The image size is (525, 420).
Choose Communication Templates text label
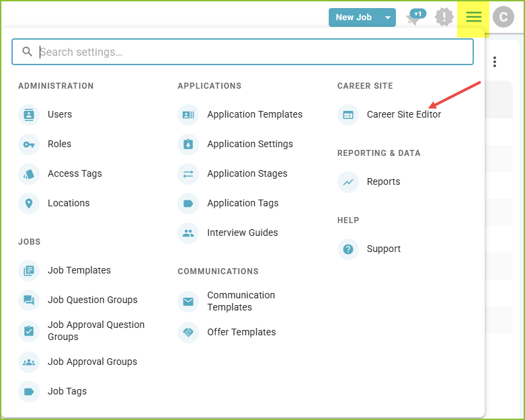coord(241,301)
